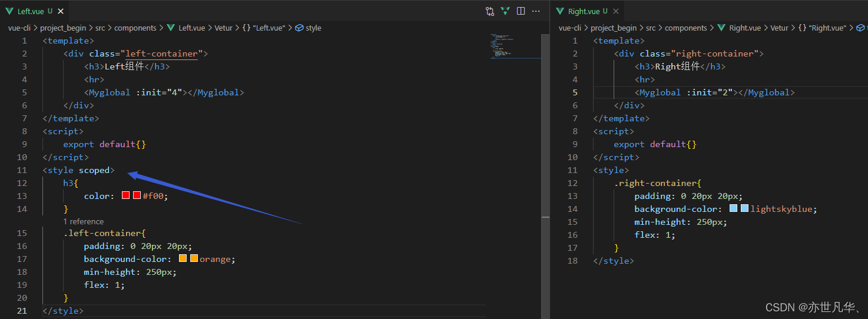Click Vue logo icon on Left.vue tab
Viewport: 868px width, 319px height.
9,11
